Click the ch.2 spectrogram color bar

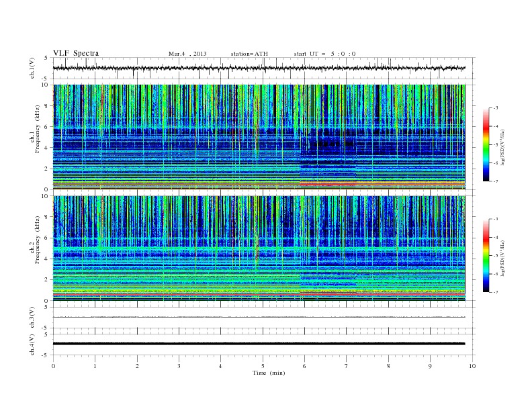tap(486, 256)
